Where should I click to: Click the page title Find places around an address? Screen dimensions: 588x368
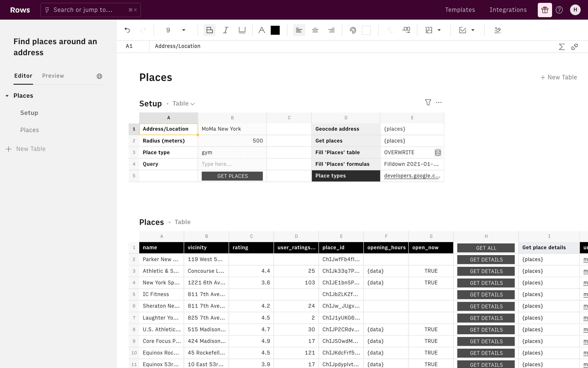(x=55, y=47)
